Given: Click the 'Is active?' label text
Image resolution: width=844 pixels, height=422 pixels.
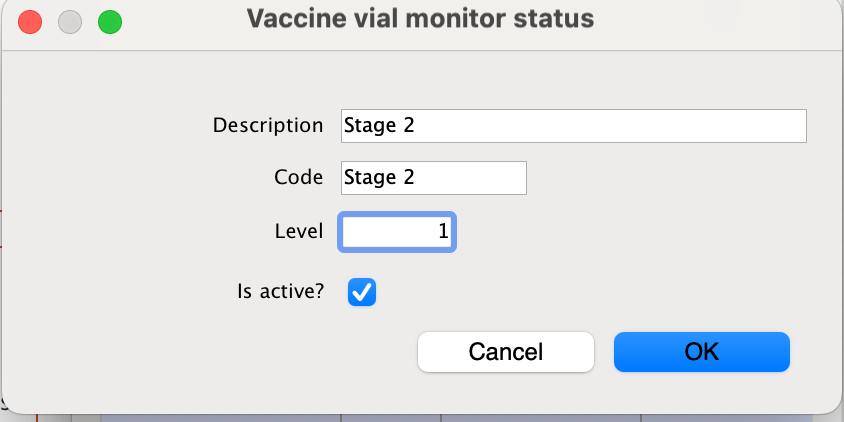Looking at the screenshot, I should pyautogui.click(x=280, y=292).
